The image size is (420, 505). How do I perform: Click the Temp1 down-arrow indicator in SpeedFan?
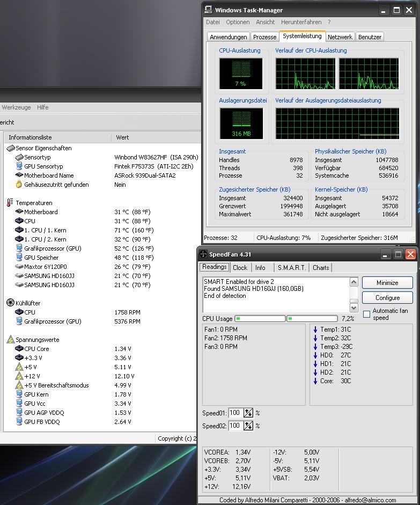click(315, 329)
